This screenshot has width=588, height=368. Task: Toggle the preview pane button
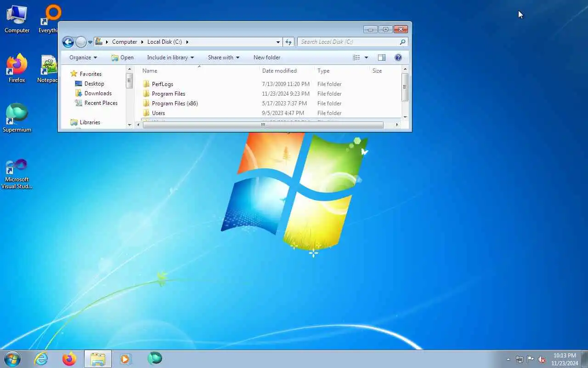[381, 57]
